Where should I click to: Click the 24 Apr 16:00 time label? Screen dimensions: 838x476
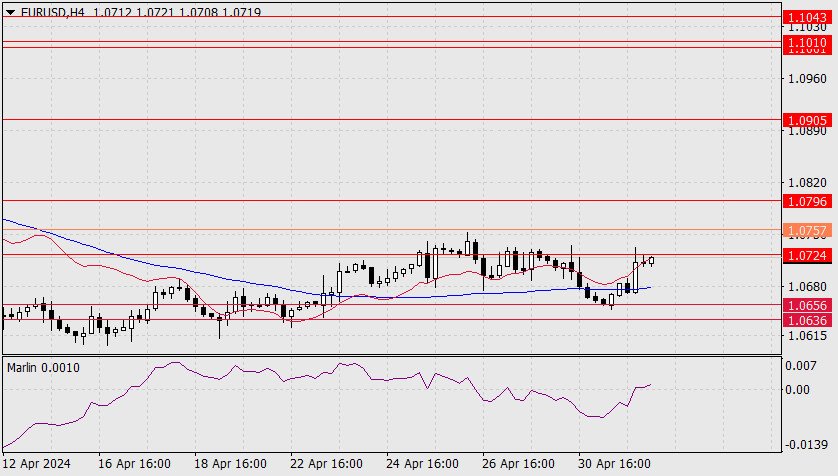coord(422,464)
